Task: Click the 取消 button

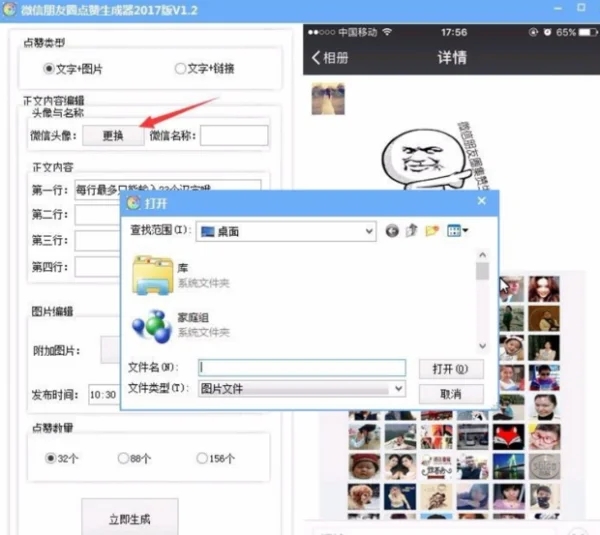Action: tap(451, 394)
